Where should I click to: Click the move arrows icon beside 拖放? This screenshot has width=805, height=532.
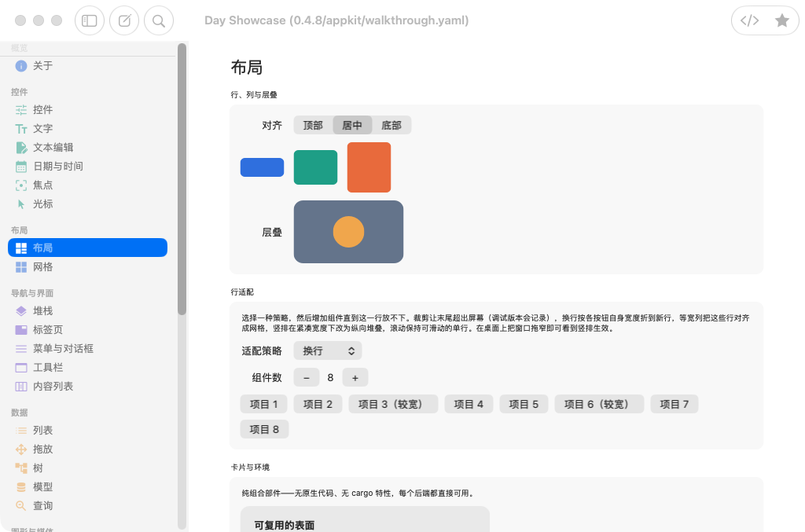pos(21,449)
